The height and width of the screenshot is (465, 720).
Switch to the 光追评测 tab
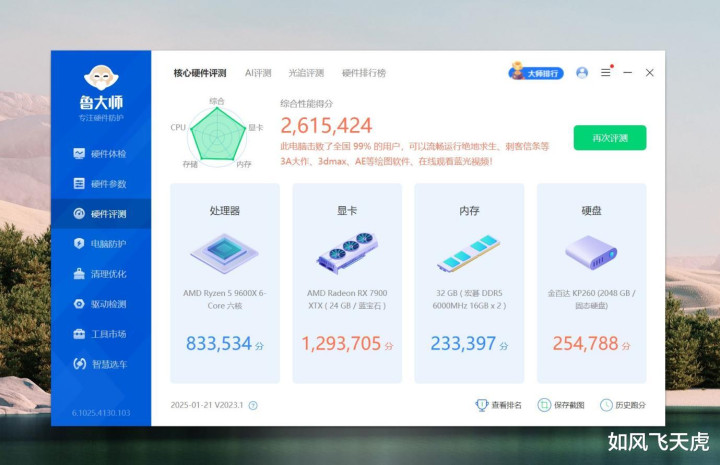(x=306, y=73)
